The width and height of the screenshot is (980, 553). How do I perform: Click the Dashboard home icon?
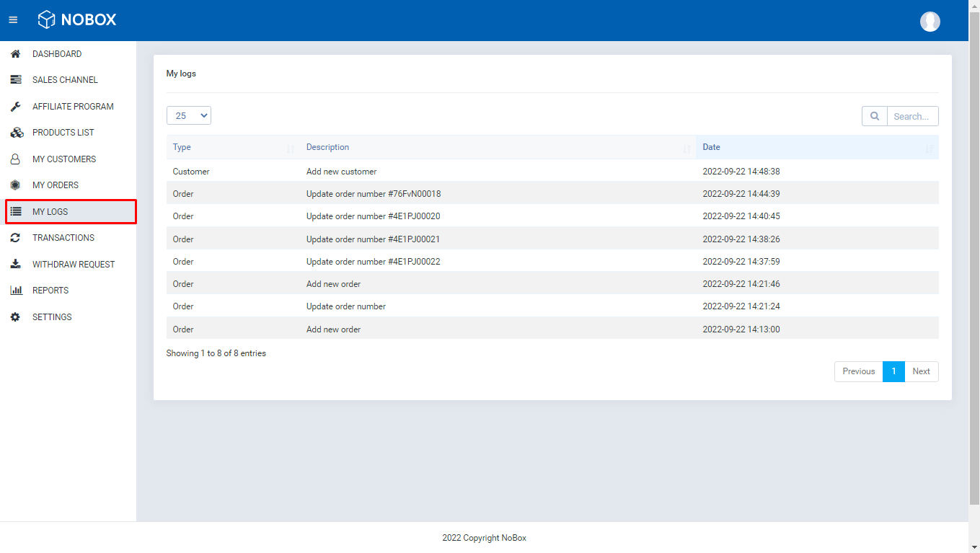coord(15,54)
